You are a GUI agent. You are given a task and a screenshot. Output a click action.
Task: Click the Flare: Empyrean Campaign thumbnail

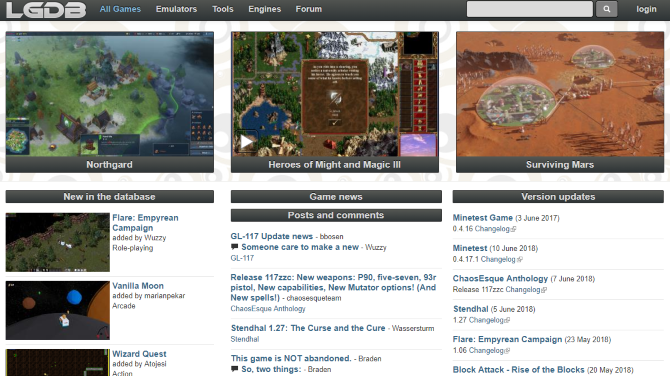click(x=58, y=242)
